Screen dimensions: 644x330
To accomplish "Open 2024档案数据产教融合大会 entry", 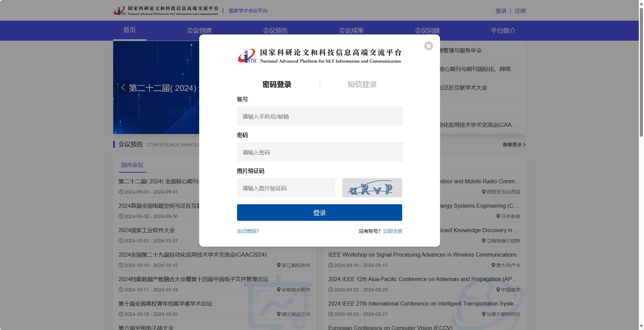I will point(193,279).
